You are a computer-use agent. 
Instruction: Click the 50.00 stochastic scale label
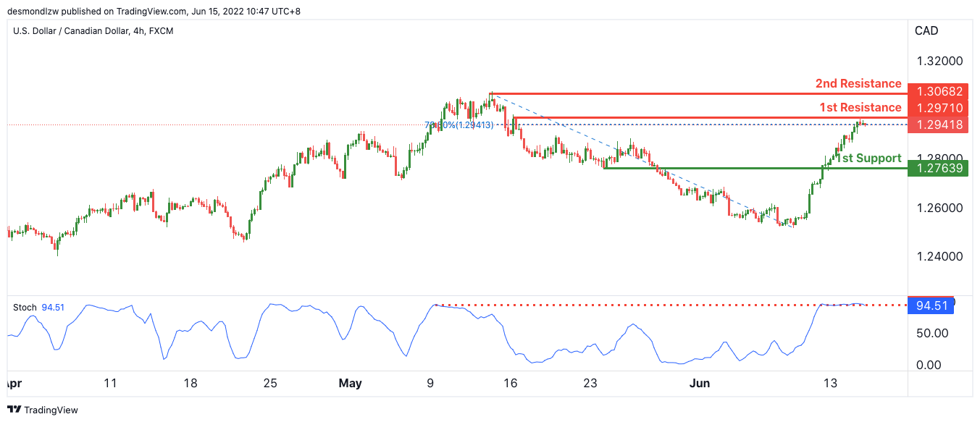[933, 334]
